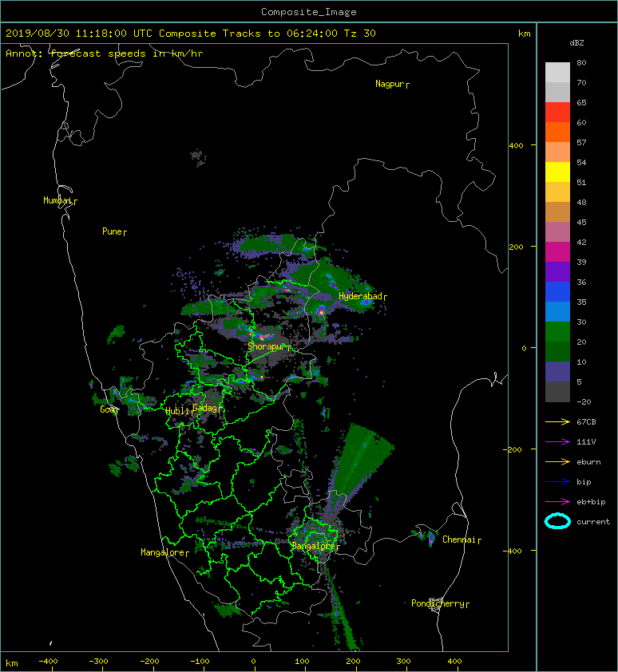Pick the magenta 42 dBZ color swatch

pyautogui.click(x=557, y=251)
